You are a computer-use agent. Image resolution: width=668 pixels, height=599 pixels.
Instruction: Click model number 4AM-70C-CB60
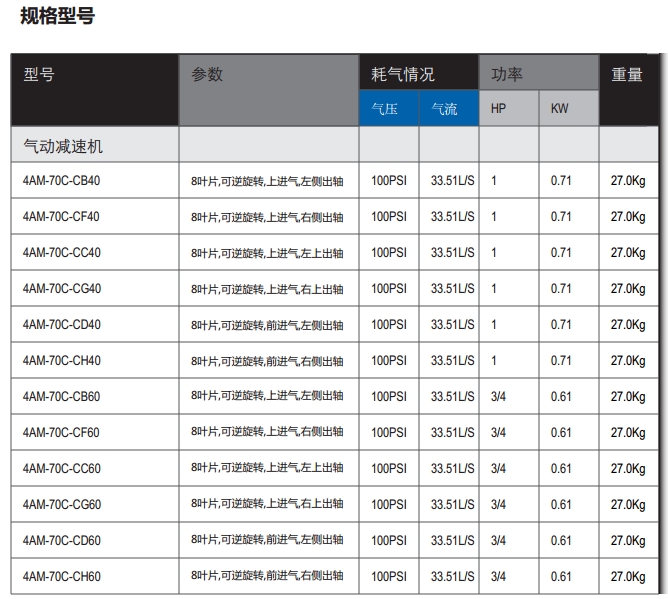61,397
